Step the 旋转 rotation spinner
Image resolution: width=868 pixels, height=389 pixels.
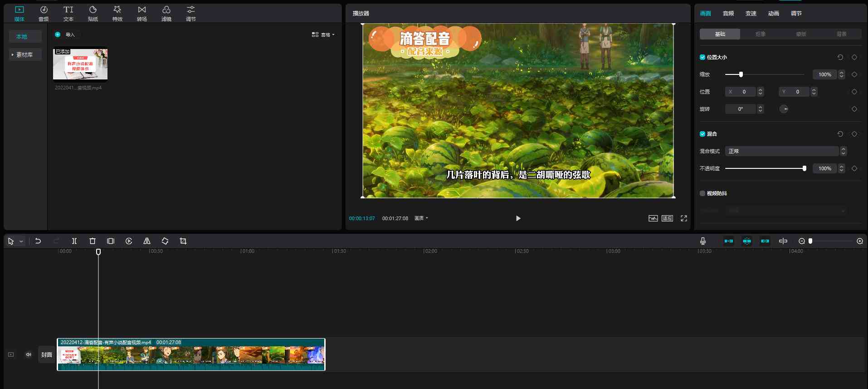pyautogui.click(x=761, y=109)
